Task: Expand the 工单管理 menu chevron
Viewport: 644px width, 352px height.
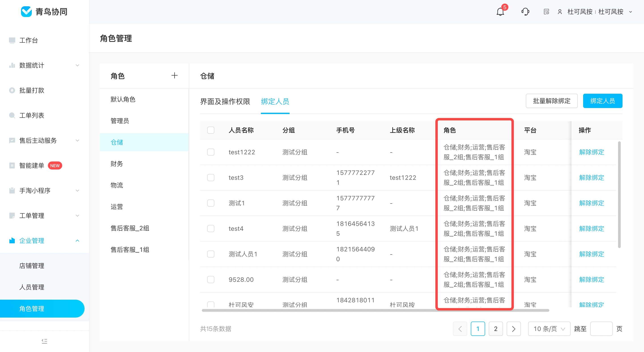Action: tap(77, 215)
